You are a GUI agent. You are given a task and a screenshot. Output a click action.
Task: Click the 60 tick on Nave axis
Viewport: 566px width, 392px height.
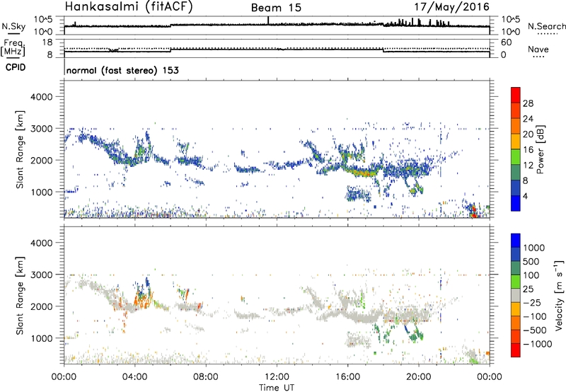506,42
